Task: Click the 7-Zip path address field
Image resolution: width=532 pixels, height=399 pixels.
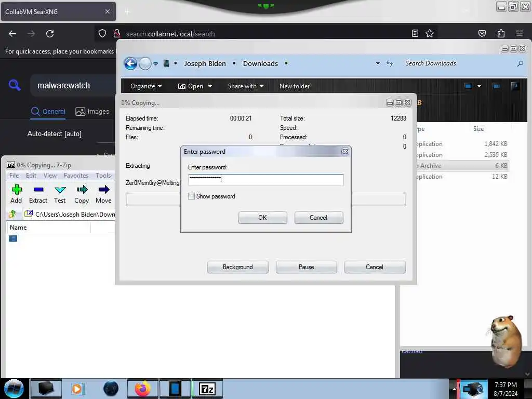Action: click(x=70, y=214)
